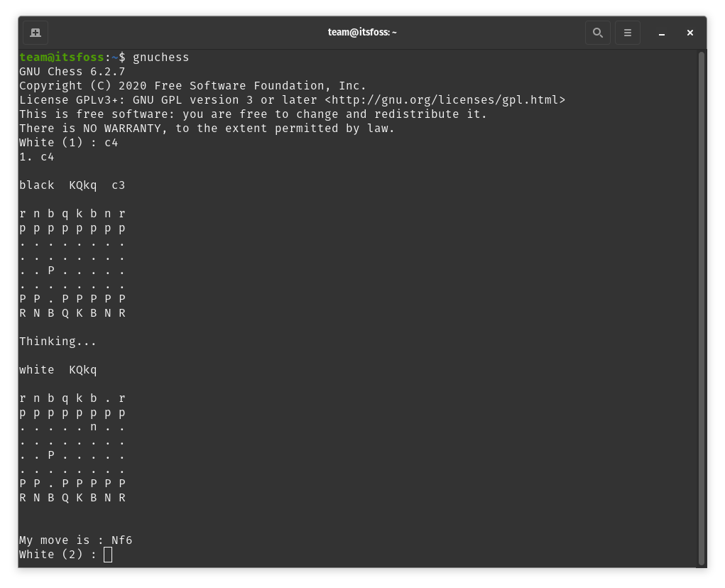
Task: Click the black knight 'n' on f6
Action: click(x=94, y=427)
